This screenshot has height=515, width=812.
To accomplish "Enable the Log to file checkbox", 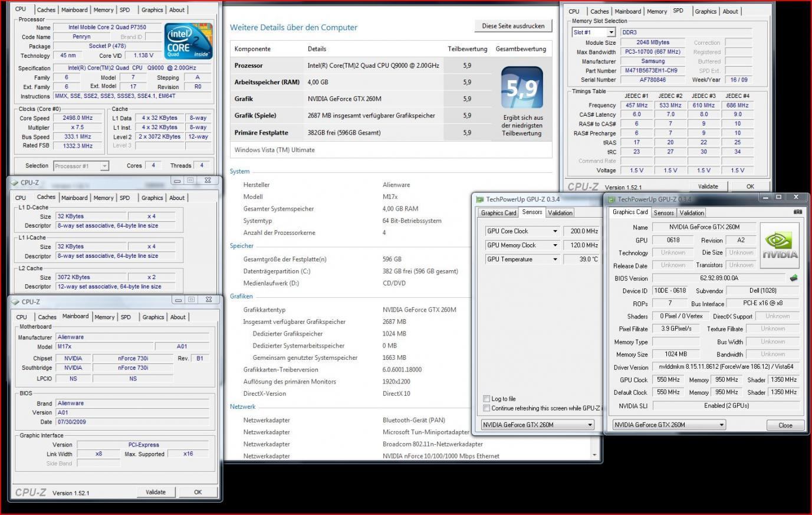I will [486, 399].
